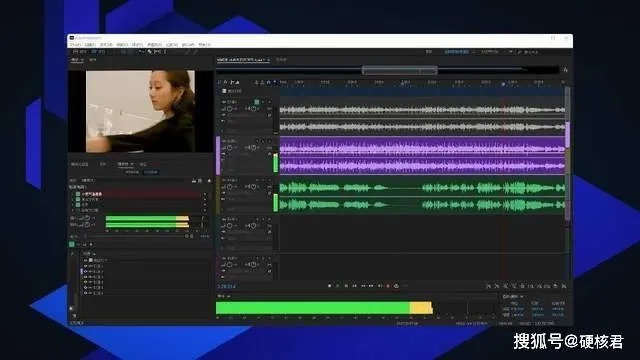The height and width of the screenshot is (360, 640).
Task: Open the File menu in menu bar
Action: click(75, 44)
